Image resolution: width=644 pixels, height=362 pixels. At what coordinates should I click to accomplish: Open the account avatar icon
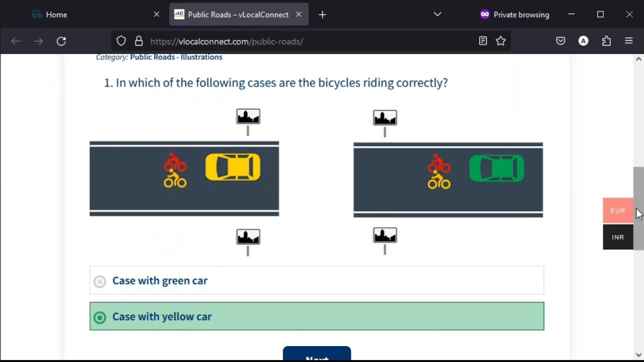tap(584, 41)
